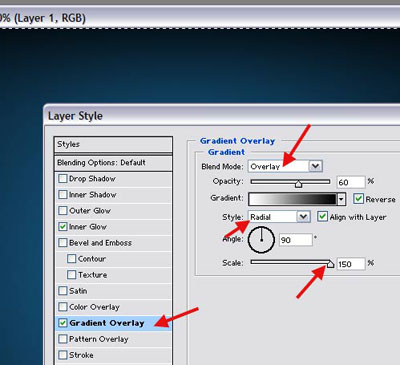
Task: Select the Color Overlay effect label
Action: (x=94, y=307)
